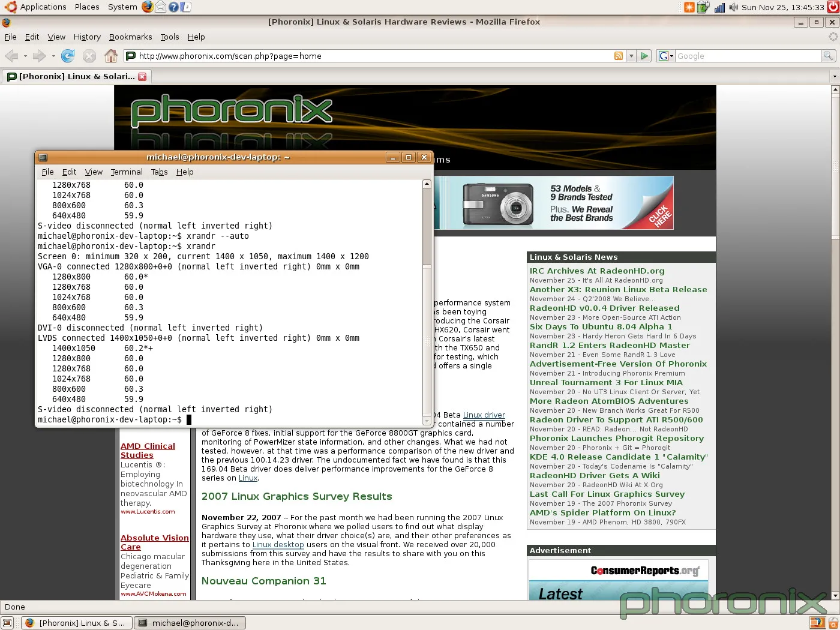Open the network signal strength indicator

click(x=719, y=7)
